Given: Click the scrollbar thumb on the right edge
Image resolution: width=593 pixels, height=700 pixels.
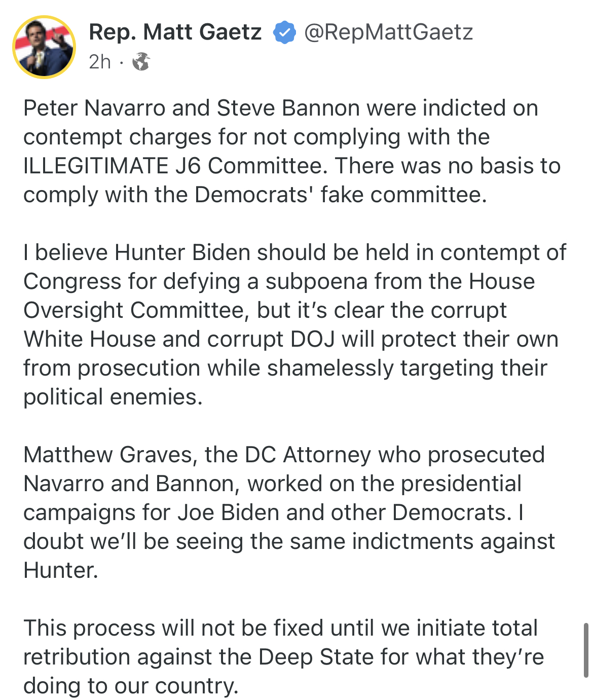Looking at the screenshot, I should click(x=586, y=650).
